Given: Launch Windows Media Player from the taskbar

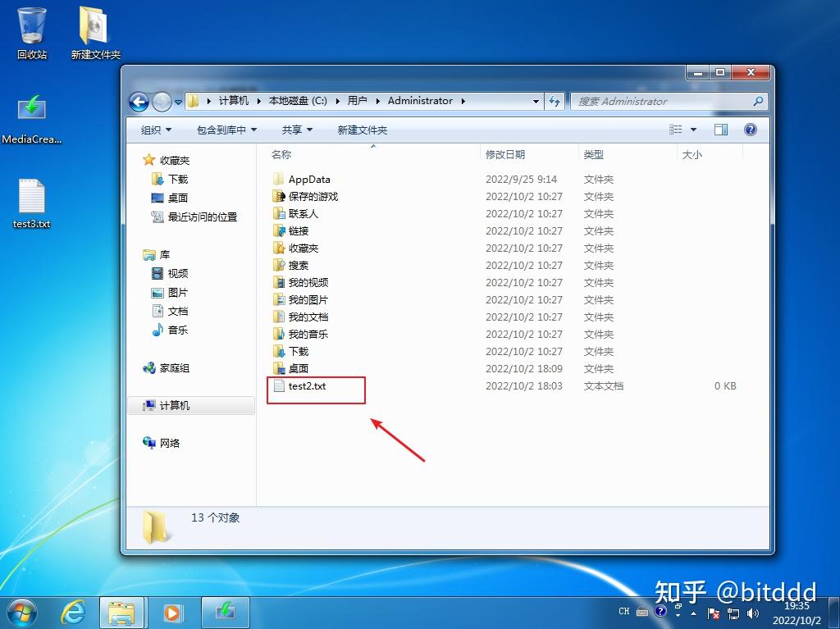Looking at the screenshot, I should [172, 612].
